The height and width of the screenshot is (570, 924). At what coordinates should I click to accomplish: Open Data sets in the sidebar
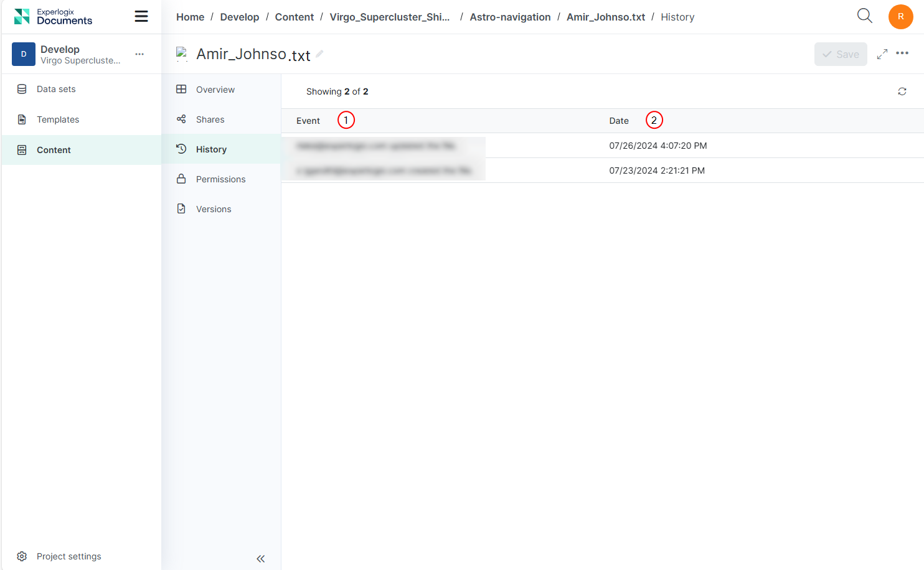56,89
